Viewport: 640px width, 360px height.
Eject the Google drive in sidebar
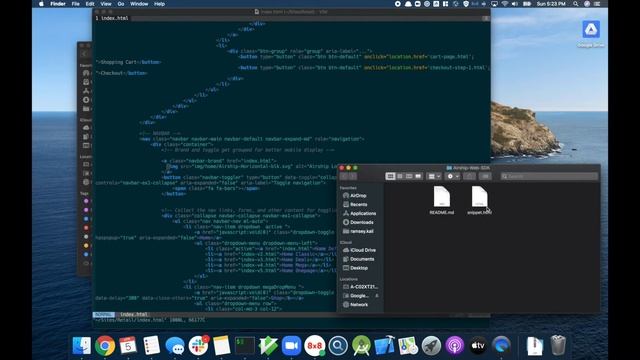tap(377, 296)
